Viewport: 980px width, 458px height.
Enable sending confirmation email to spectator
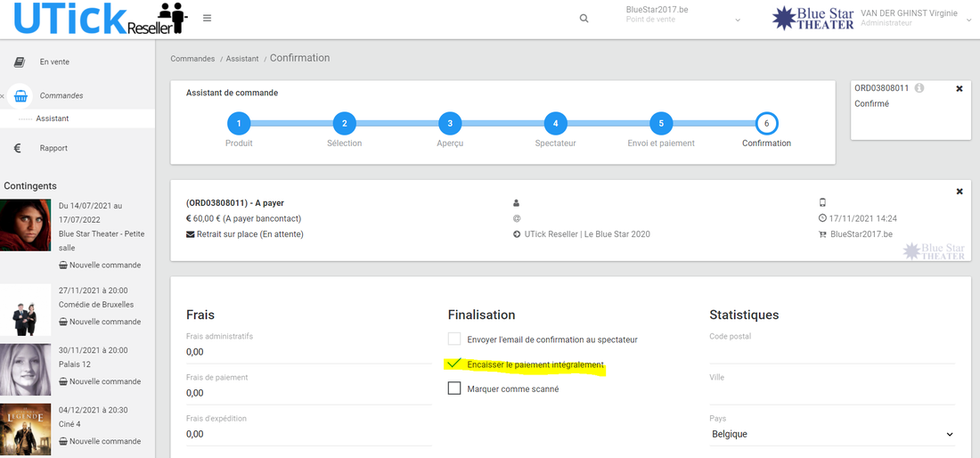[x=454, y=339]
